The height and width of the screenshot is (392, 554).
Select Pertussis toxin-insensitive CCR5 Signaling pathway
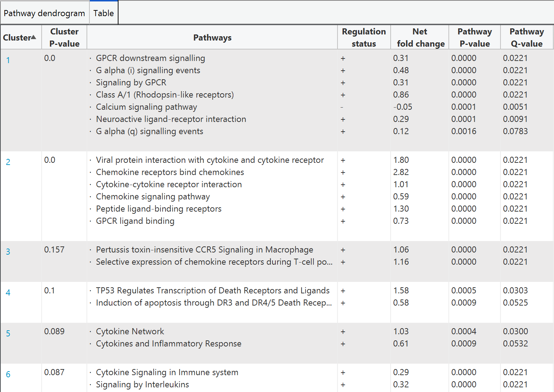point(204,250)
